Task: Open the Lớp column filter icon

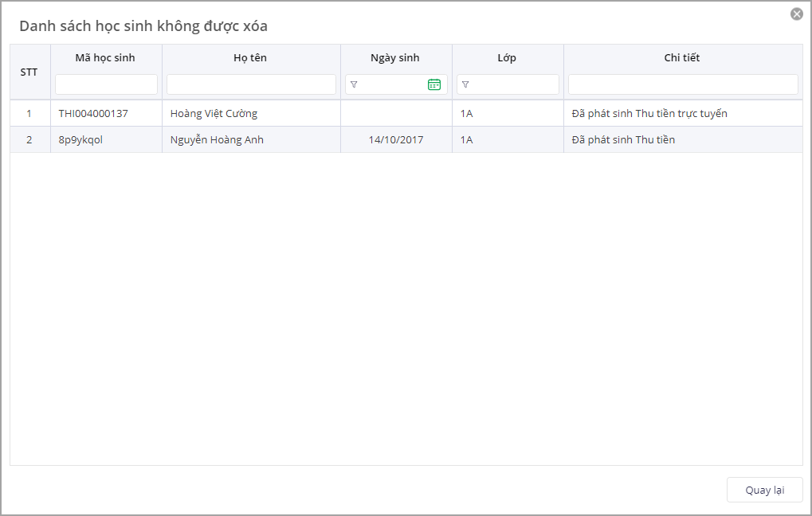Action: (x=465, y=84)
